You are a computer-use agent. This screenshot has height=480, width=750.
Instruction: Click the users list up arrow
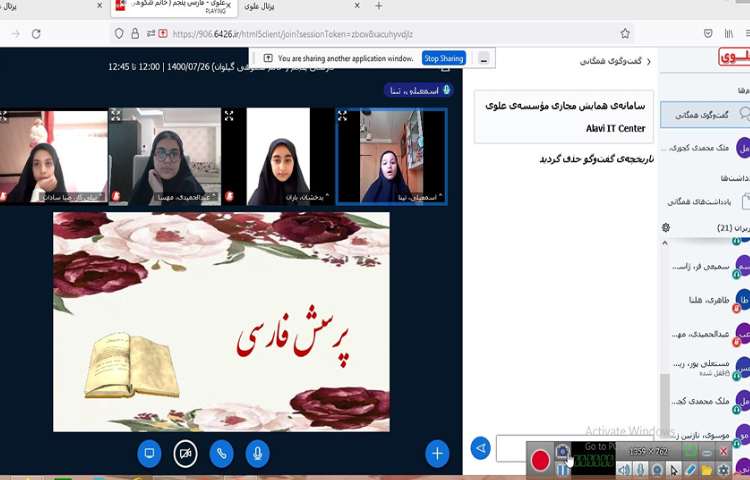pos(665,243)
